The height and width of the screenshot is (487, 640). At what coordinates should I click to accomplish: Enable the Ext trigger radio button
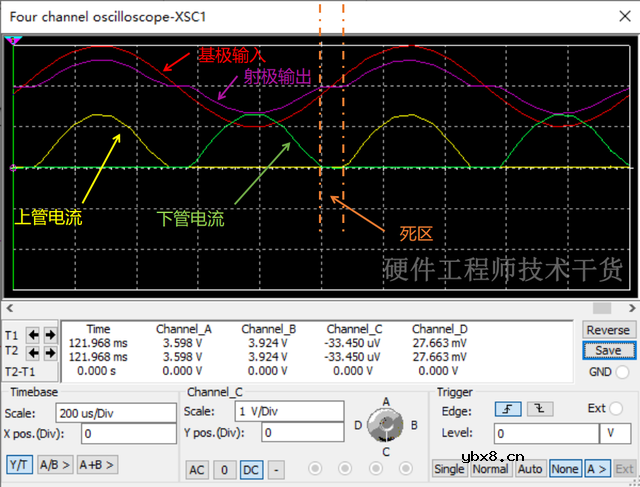[x=616, y=408]
